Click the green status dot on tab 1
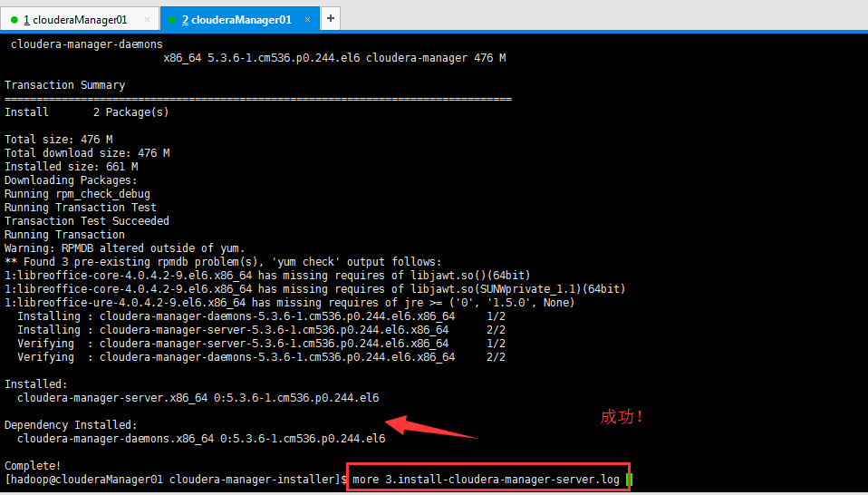The width and height of the screenshot is (868, 495). point(14,20)
